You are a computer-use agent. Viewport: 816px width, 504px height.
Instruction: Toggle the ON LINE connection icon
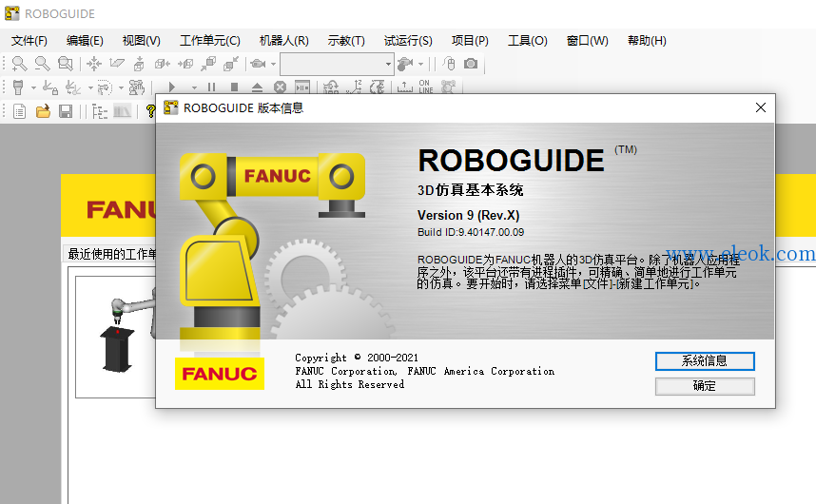click(x=426, y=87)
